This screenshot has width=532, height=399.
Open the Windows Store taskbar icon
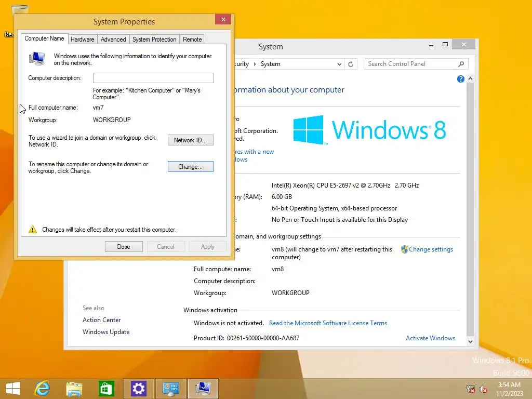pos(106,389)
